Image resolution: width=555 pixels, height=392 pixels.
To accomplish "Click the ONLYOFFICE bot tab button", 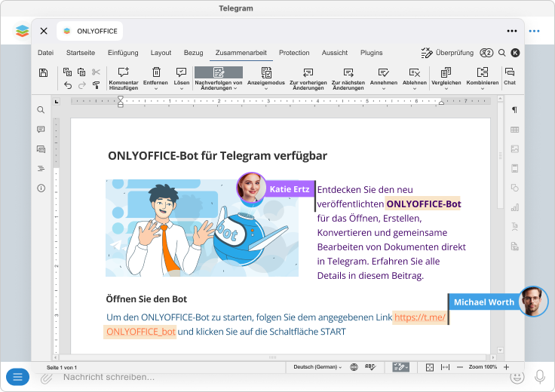I will point(90,31).
